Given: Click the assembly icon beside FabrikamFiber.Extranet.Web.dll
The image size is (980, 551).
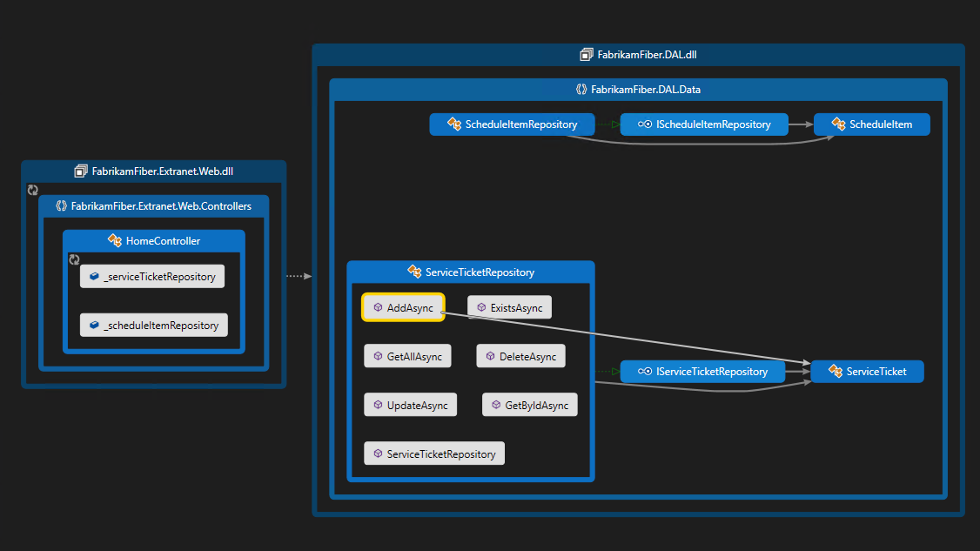Looking at the screenshot, I should pyautogui.click(x=81, y=171).
